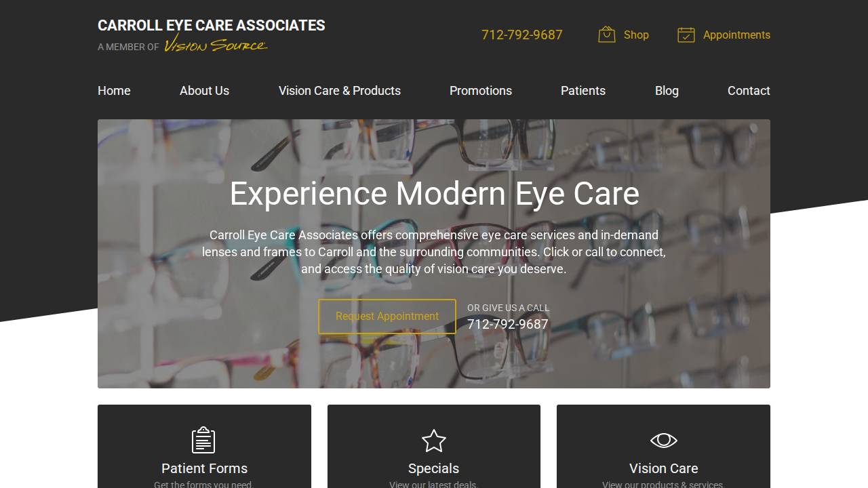Go to the Promotions page
Image resolution: width=868 pixels, height=488 pixels.
click(x=481, y=91)
